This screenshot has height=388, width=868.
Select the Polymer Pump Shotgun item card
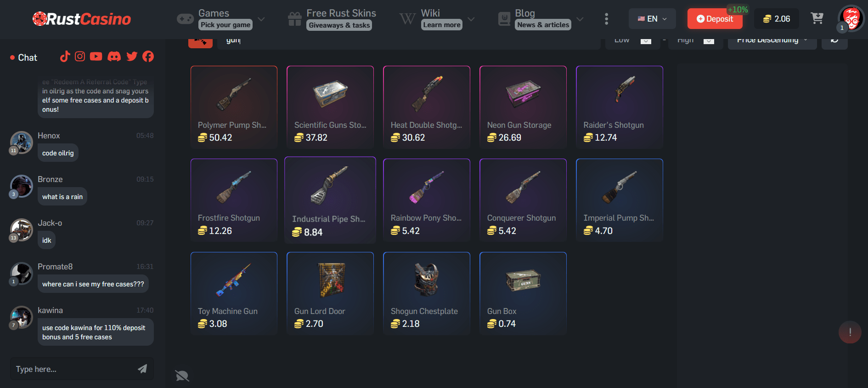click(x=234, y=107)
